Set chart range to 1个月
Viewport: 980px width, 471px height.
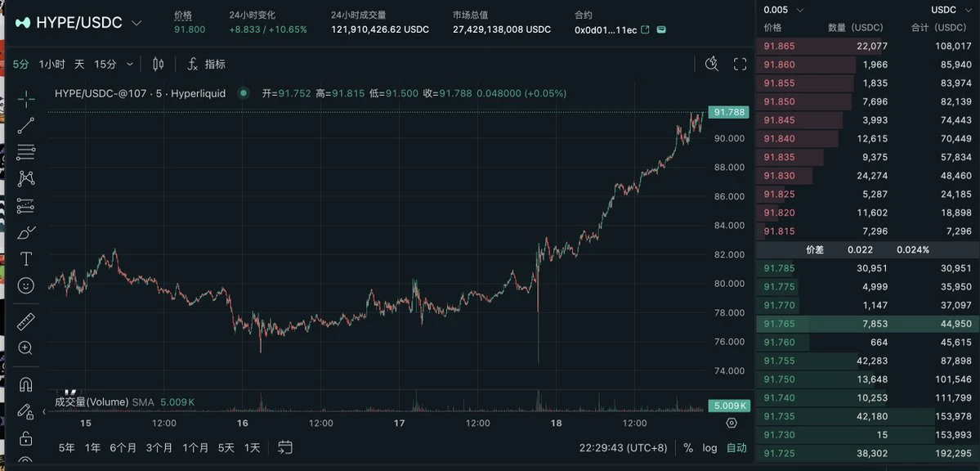point(195,448)
